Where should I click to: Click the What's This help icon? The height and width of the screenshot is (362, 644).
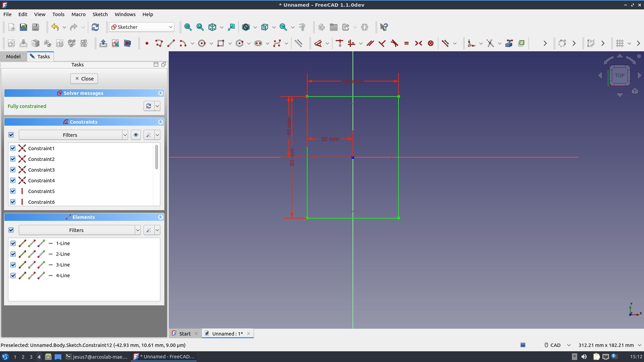click(384, 27)
